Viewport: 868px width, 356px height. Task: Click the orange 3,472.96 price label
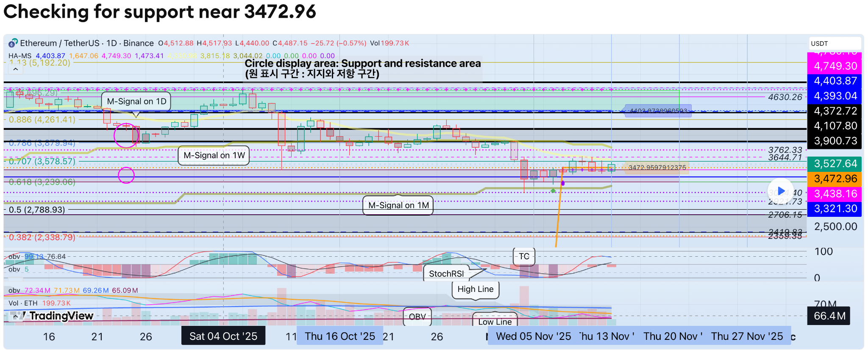pyautogui.click(x=835, y=179)
